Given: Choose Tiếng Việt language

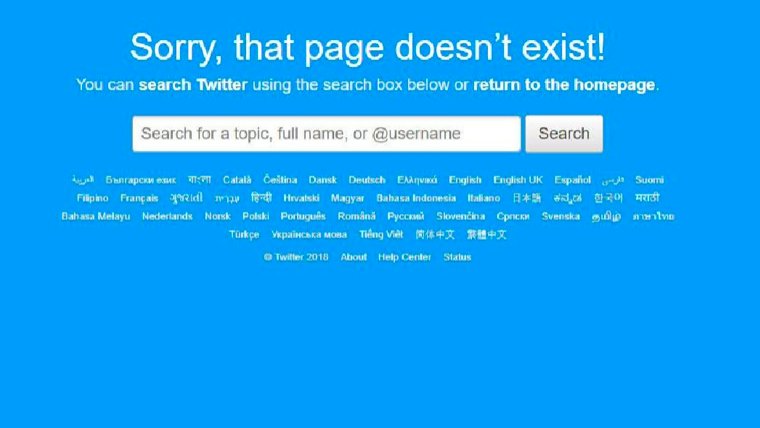Looking at the screenshot, I should click(x=381, y=235).
